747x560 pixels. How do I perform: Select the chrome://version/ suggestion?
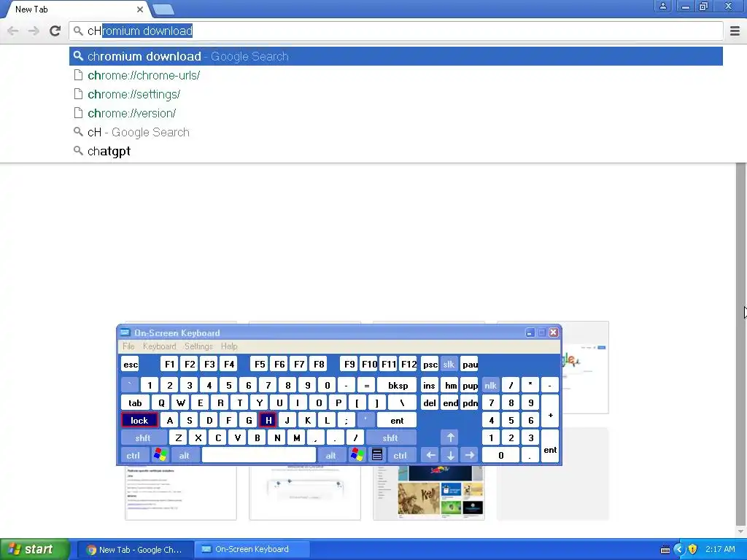point(396,113)
